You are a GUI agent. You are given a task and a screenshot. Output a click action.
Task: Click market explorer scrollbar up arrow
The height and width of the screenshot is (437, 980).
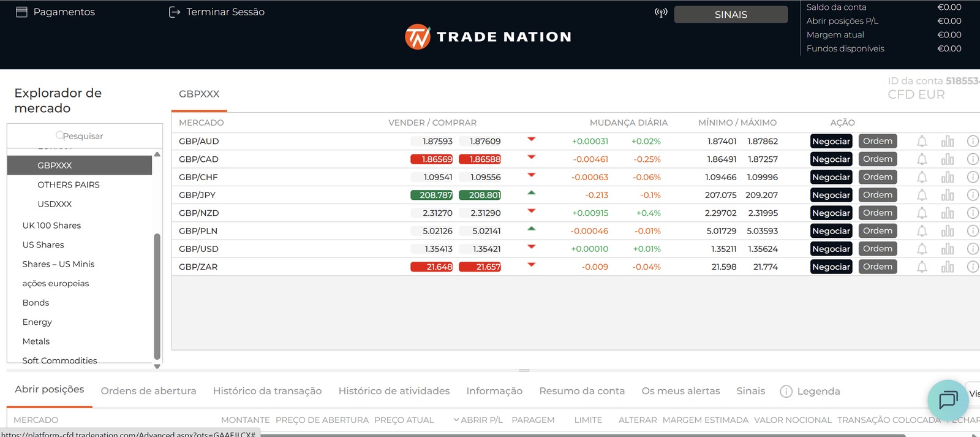[157, 154]
